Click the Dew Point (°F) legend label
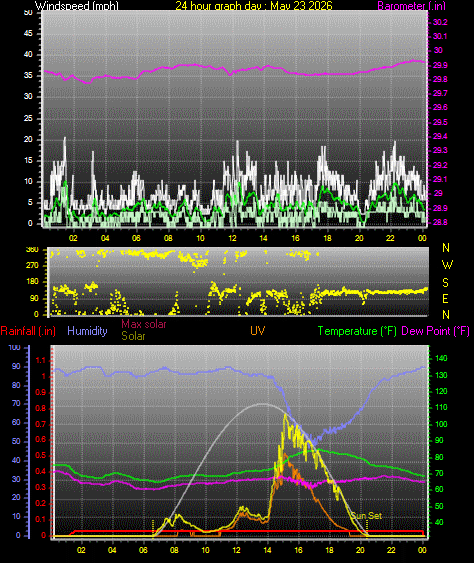This screenshot has width=474, height=563. [436, 331]
